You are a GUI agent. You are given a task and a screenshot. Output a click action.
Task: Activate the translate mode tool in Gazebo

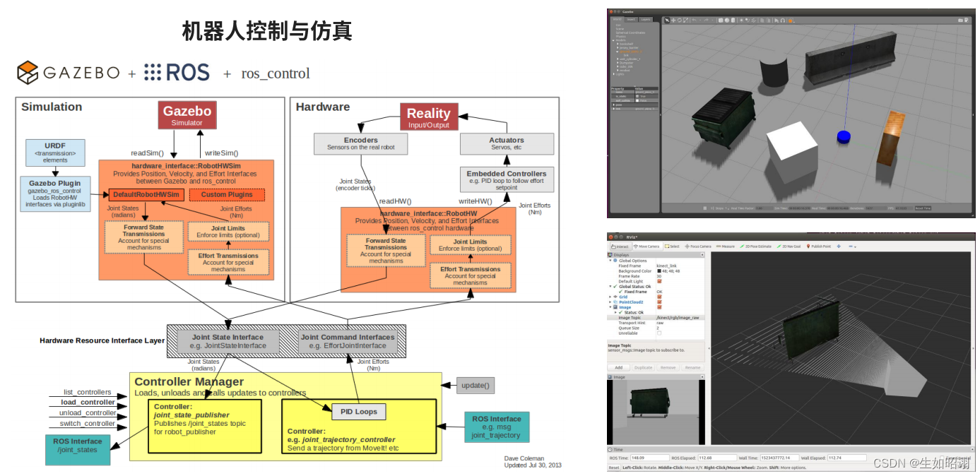pyautogui.click(x=673, y=20)
